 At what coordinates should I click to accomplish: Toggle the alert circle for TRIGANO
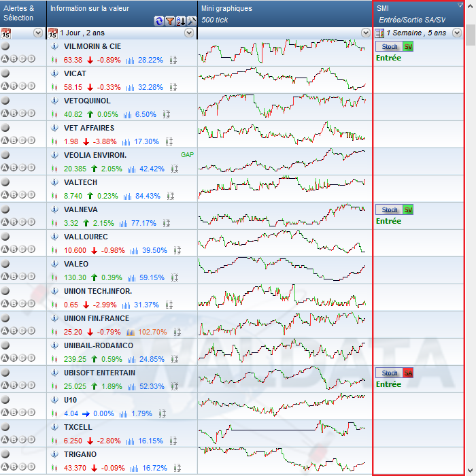5,454
